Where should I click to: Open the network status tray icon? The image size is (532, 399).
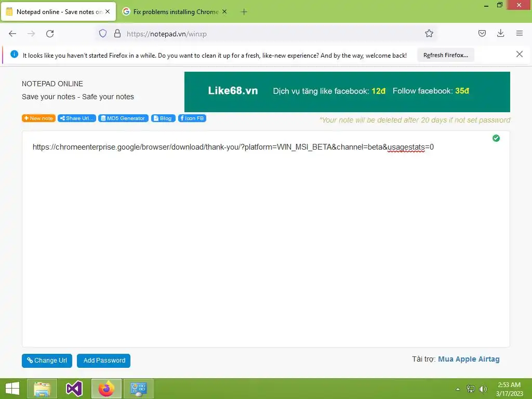click(x=471, y=389)
